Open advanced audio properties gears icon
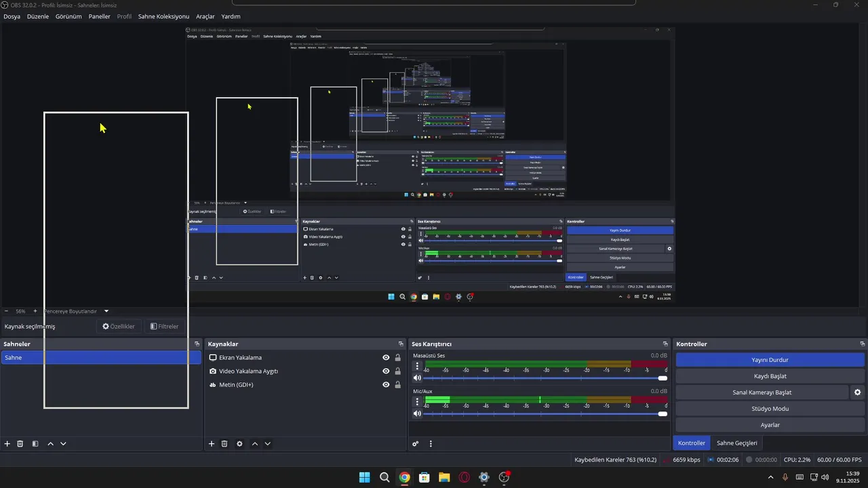Screen dimensions: 868x488 pos(416,444)
